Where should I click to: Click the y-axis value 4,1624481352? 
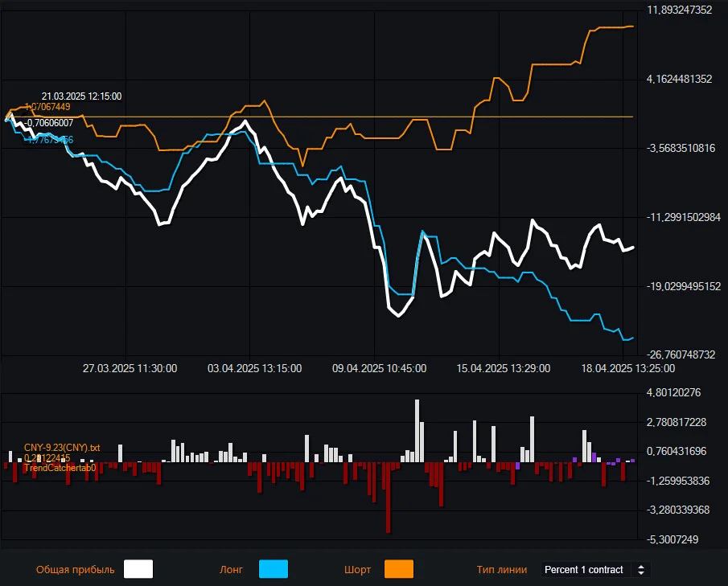click(x=680, y=80)
